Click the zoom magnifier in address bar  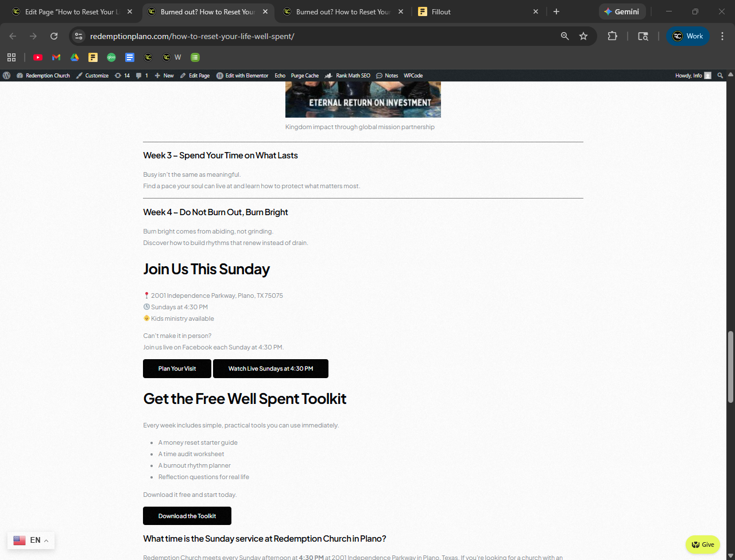(x=565, y=36)
